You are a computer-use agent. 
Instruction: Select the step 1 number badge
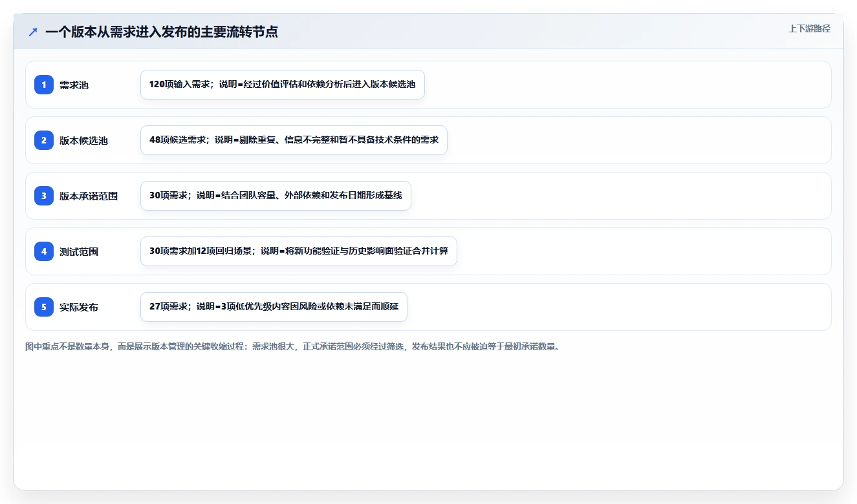44,85
